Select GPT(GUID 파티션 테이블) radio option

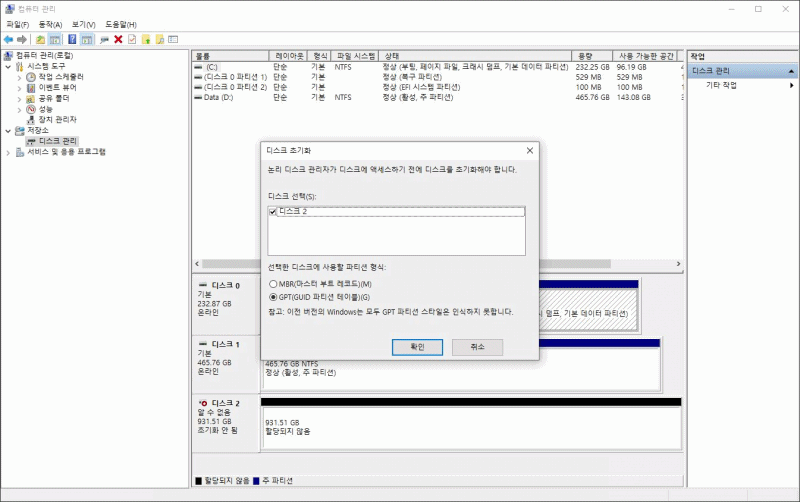pos(273,297)
